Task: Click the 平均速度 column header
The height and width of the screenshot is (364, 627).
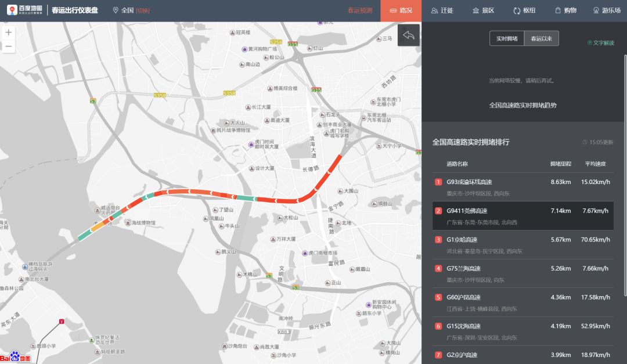Action: [596, 164]
